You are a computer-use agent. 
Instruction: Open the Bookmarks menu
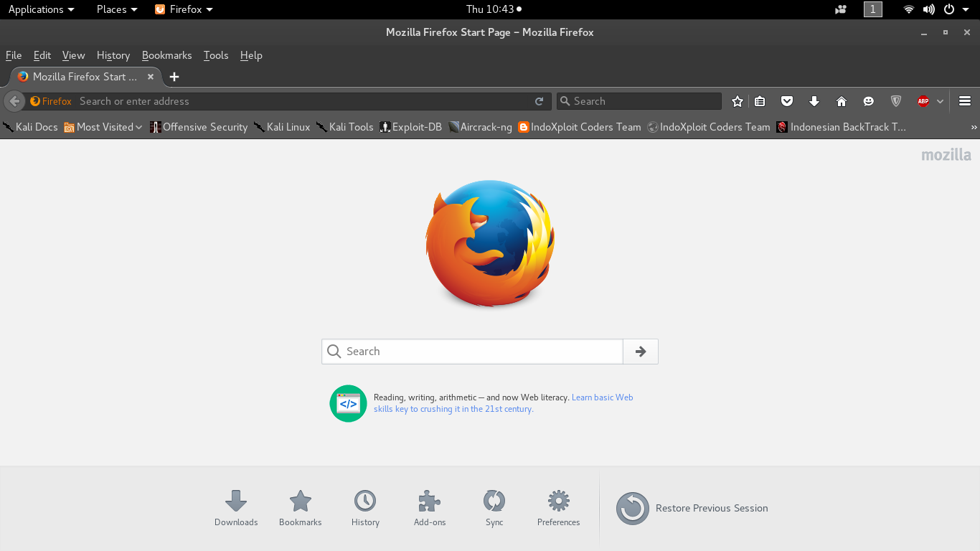click(x=167, y=55)
